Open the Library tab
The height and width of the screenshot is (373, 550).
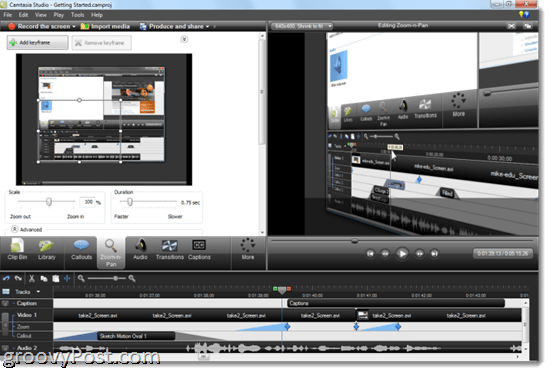(47, 249)
